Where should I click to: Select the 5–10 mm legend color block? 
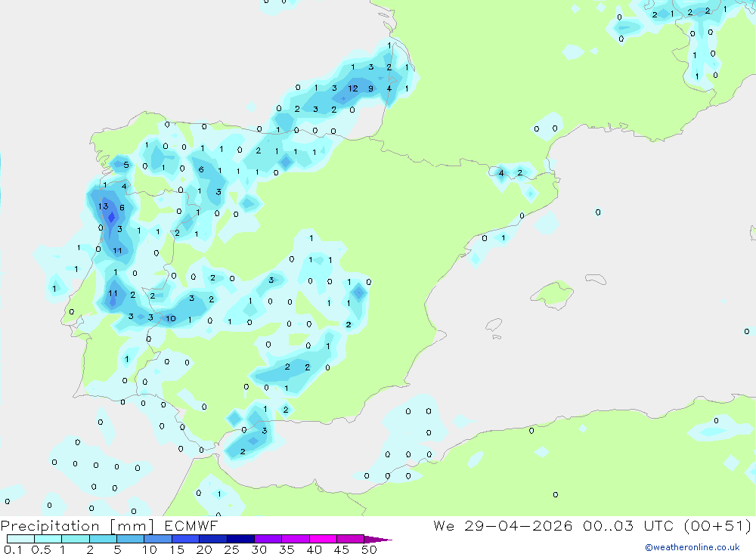tap(131, 539)
